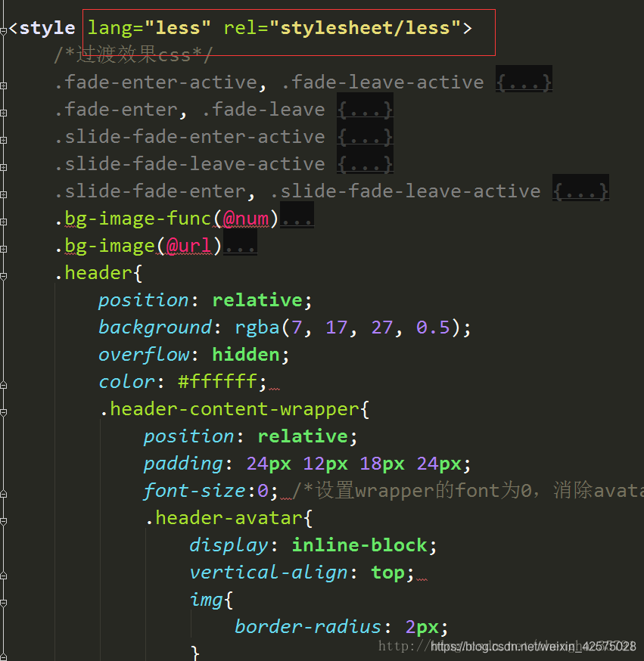Collapse the .header block fold marker

(x=3, y=277)
